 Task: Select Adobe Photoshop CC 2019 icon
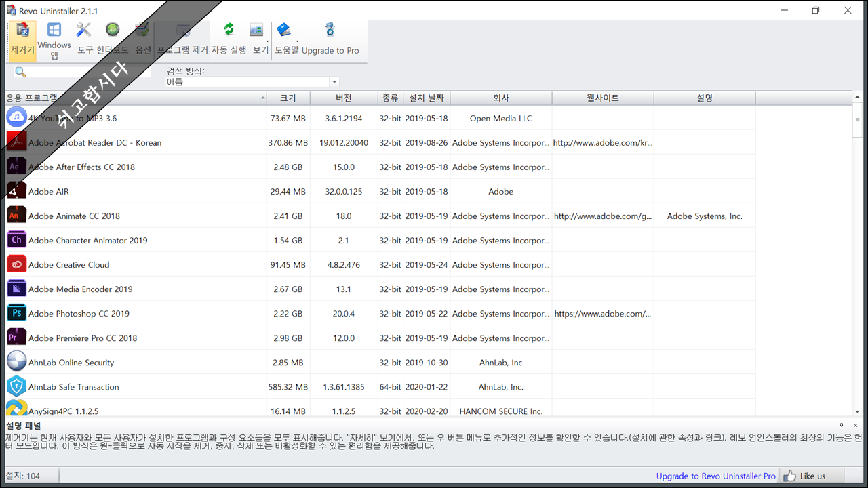point(16,313)
